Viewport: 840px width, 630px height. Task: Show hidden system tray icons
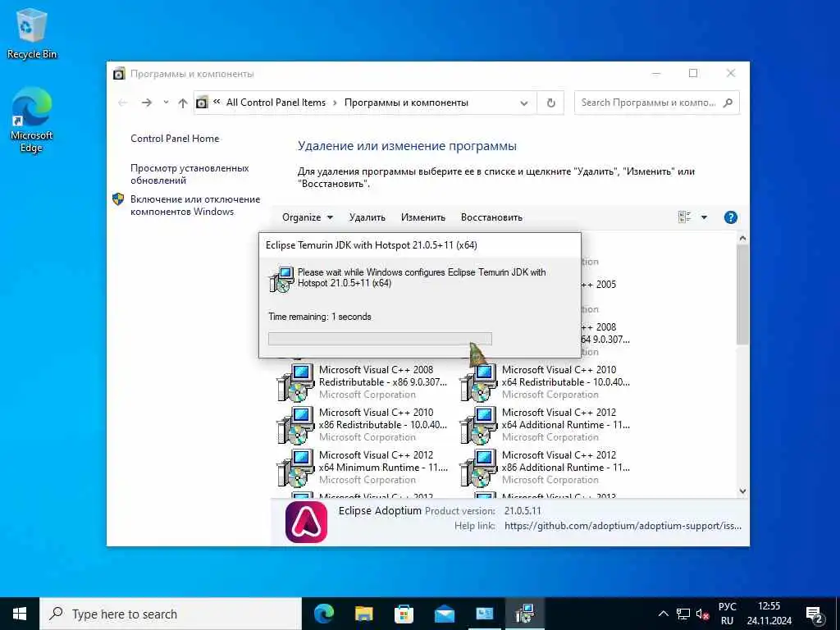click(663, 614)
